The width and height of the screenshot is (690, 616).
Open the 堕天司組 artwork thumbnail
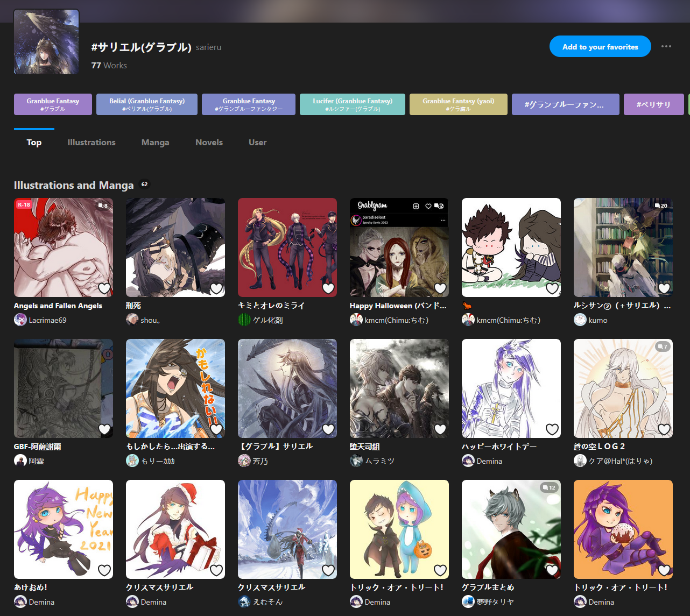coord(399,388)
